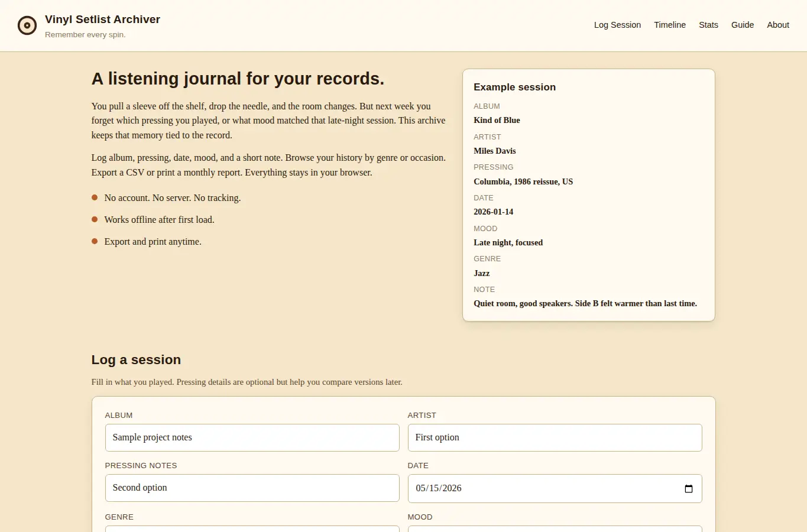Open the Log Session nav link

pos(617,25)
